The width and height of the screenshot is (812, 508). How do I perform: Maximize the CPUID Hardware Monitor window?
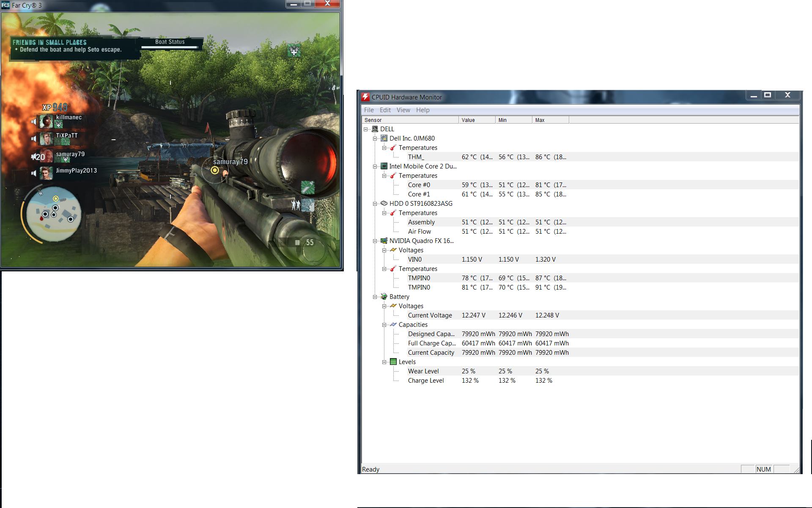(768, 95)
